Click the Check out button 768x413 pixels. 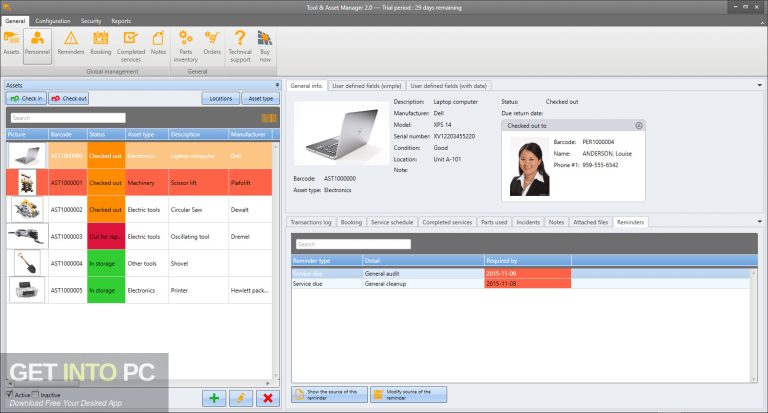click(69, 99)
